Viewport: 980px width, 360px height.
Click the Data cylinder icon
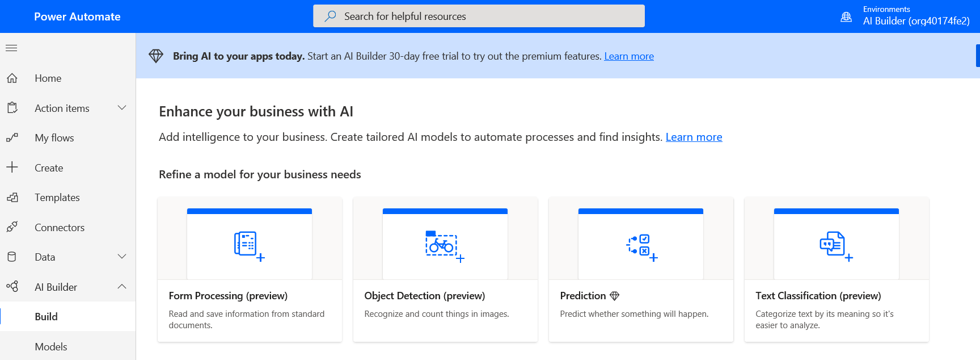tap(12, 257)
